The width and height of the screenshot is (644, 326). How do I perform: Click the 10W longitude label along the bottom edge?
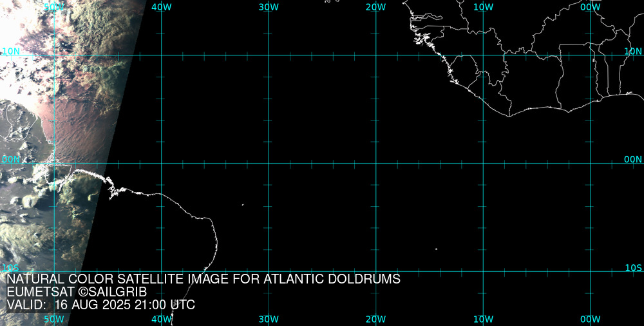(x=484, y=319)
